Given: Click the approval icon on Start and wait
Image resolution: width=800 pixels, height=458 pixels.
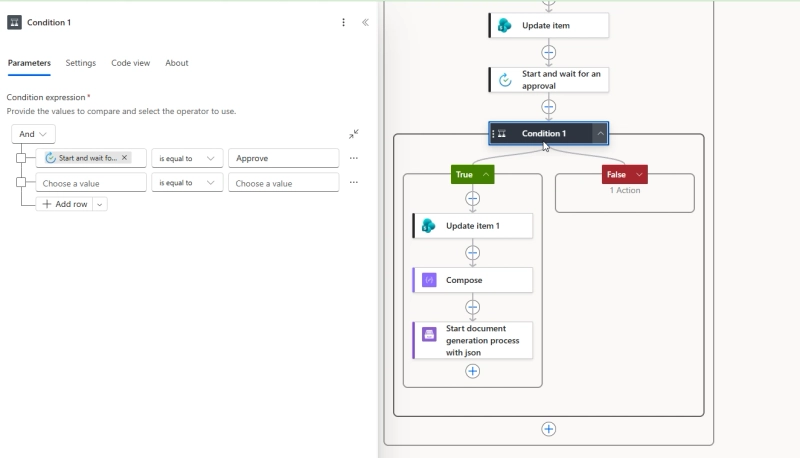Looking at the screenshot, I should [505, 80].
